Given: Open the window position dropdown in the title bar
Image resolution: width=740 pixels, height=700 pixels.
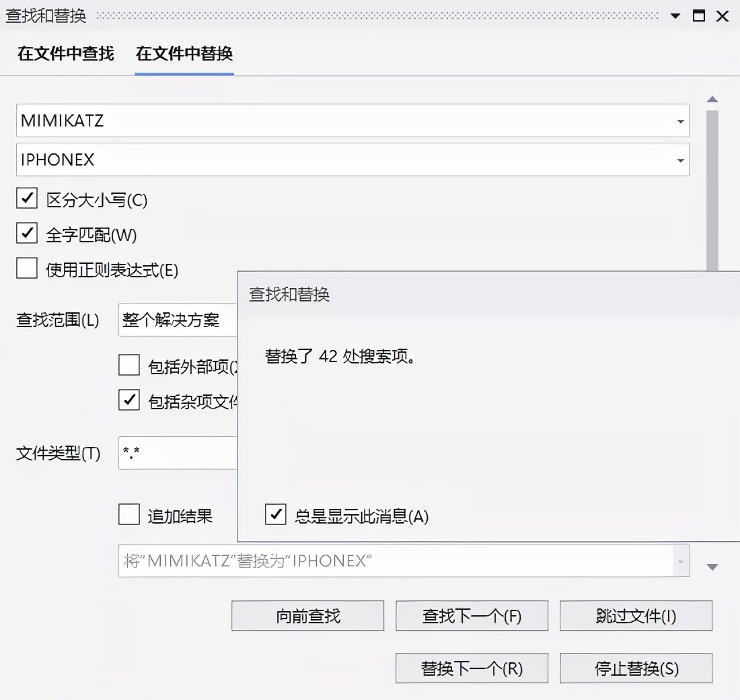Looking at the screenshot, I should (675, 15).
